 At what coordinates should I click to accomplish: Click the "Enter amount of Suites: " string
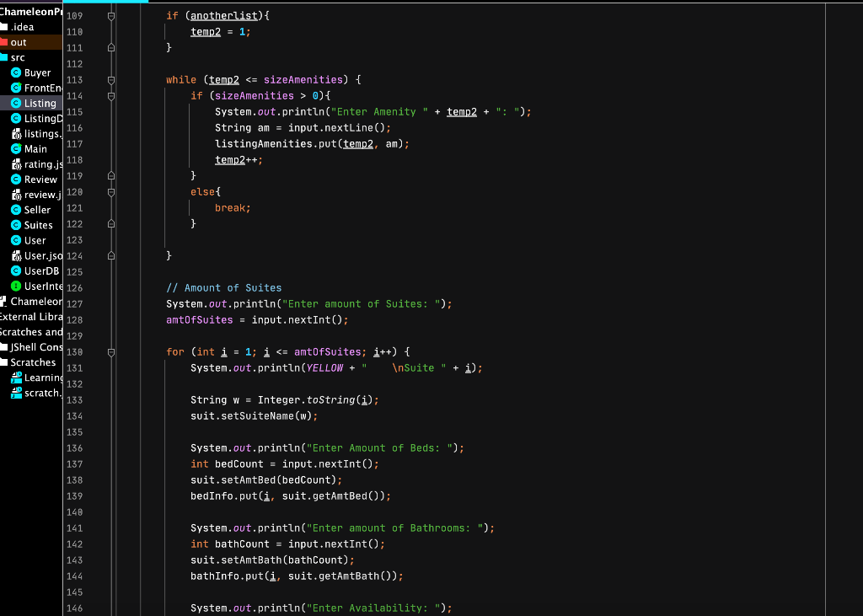tap(362, 304)
